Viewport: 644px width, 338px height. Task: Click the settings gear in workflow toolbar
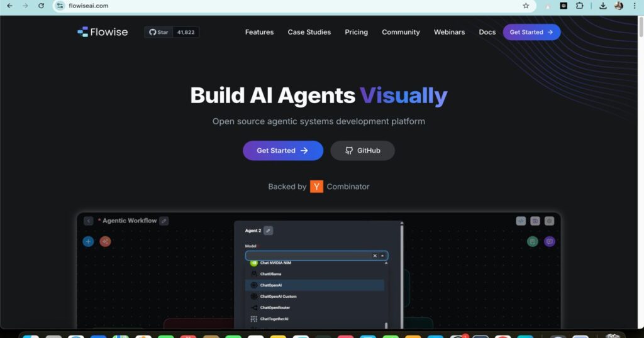point(549,221)
